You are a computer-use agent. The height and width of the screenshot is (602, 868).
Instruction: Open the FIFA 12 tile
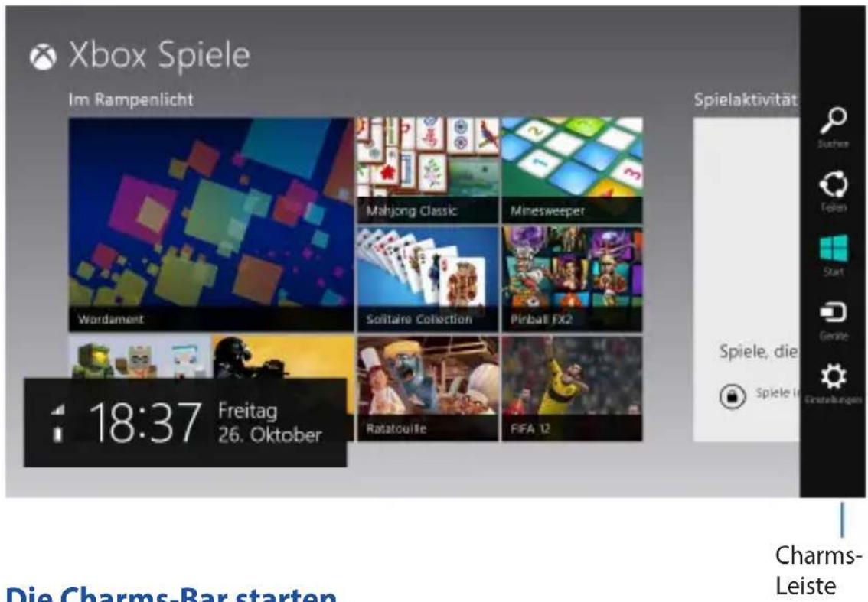point(573,389)
